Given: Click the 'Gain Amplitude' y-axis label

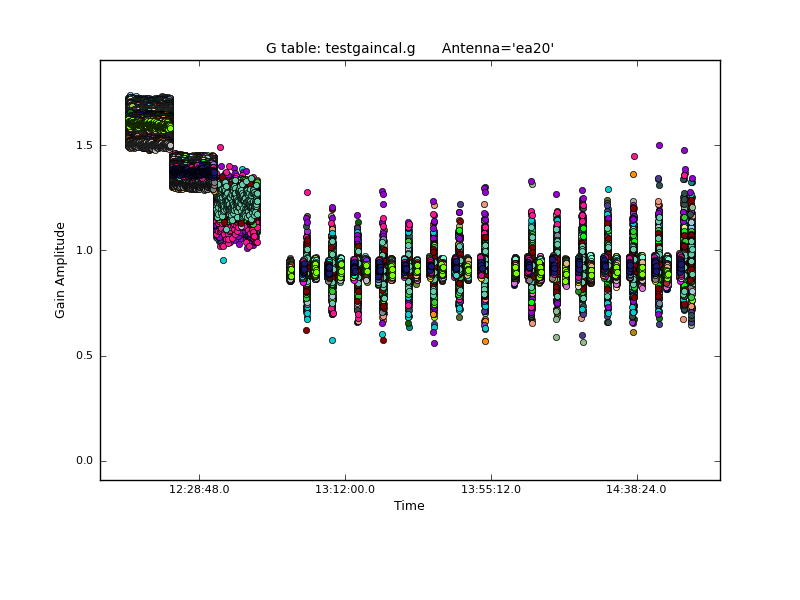Looking at the screenshot, I should (60, 270).
